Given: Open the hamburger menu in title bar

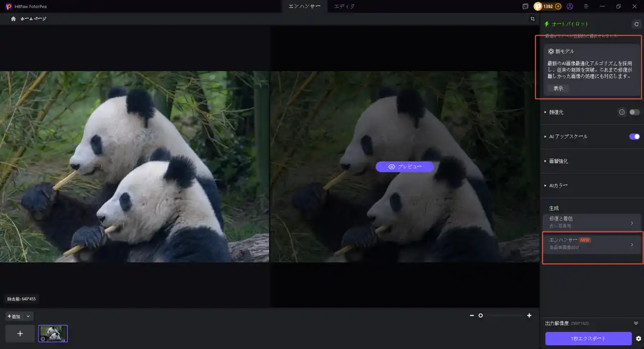Looking at the screenshot, I should coord(586,7).
